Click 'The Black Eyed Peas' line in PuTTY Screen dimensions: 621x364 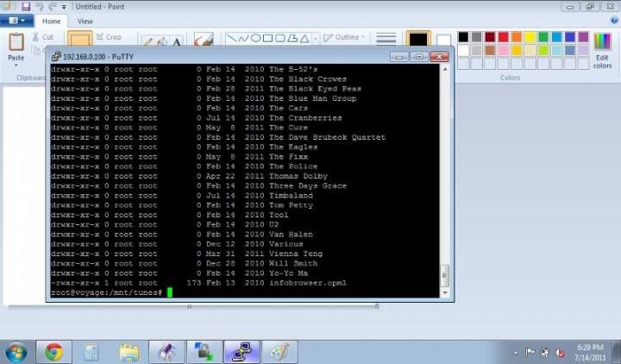coord(206,89)
